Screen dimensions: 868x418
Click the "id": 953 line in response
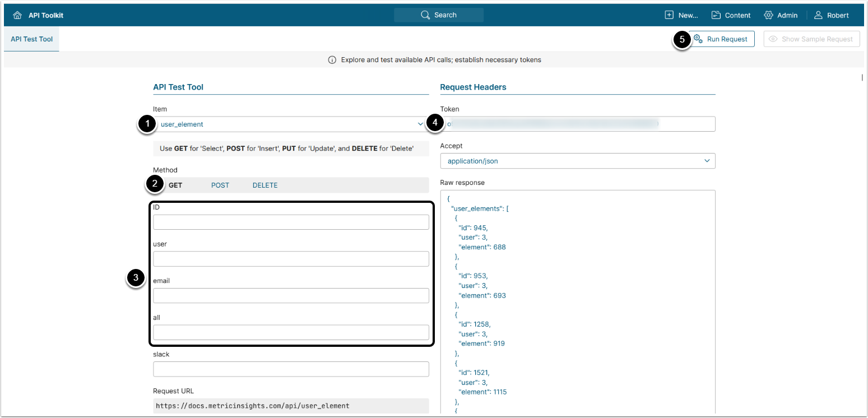click(473, 276)
